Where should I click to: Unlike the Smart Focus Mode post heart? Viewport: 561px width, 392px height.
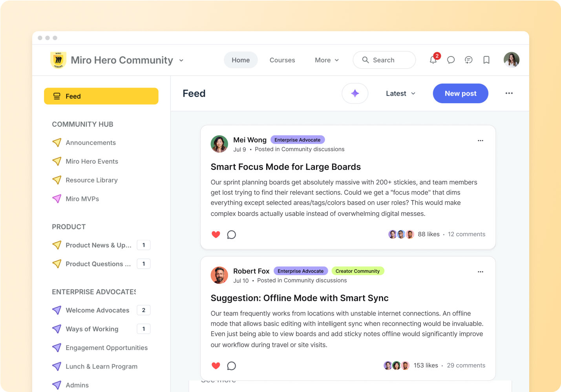216,235
